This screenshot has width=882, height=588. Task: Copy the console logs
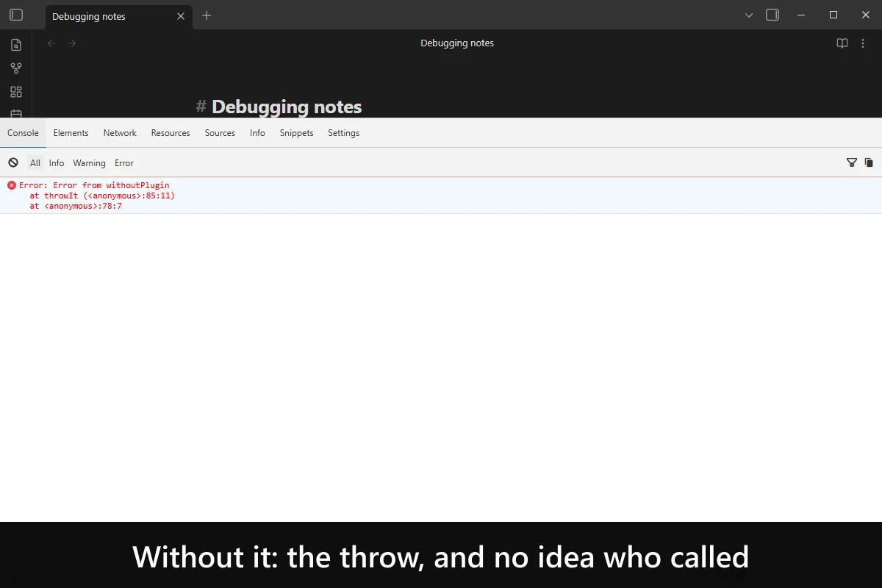[x=869, y=162]
